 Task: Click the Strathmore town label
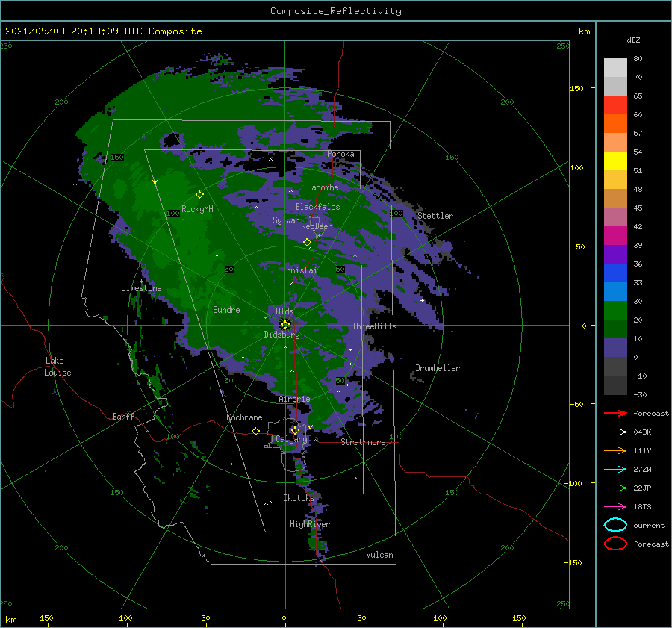(x=363, y=442)
